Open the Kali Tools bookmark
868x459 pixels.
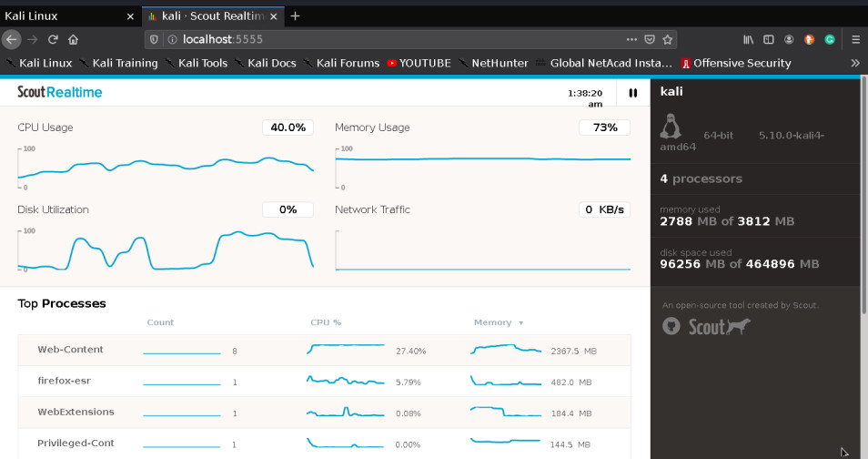coord(196,63)
